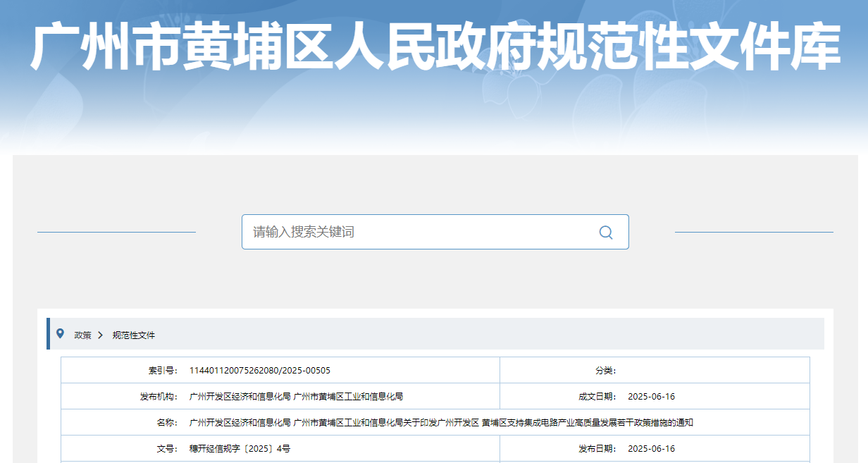Select the 成文日期 value 2025-06-16
Viewport: 868px width, 463px height.
[x=651, y=397]
